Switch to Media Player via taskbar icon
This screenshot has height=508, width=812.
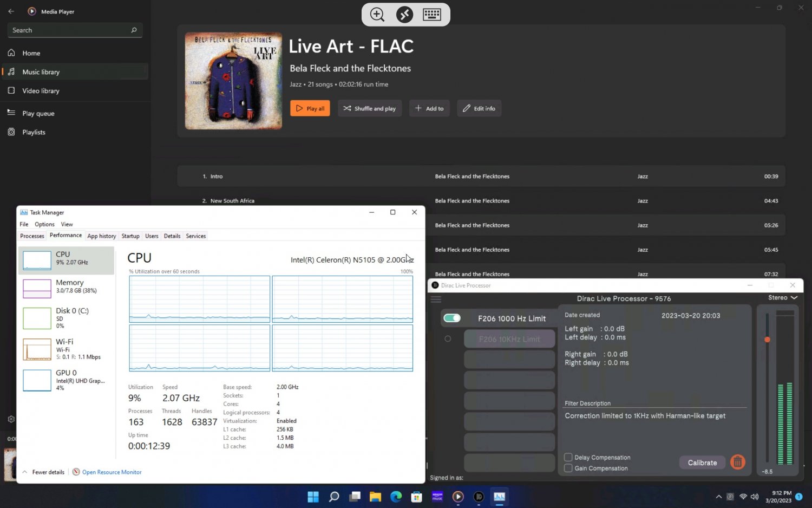click(458, 497)
